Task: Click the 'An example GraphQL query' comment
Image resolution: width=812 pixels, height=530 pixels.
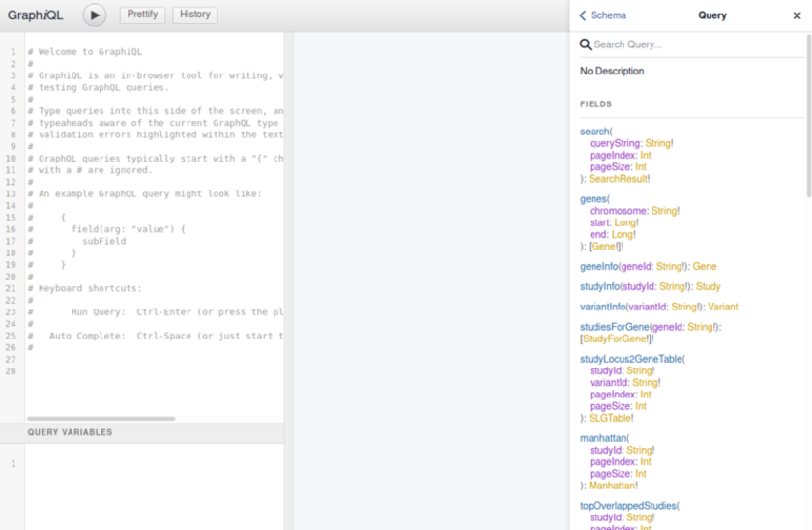Action: [x=144, y=193]
